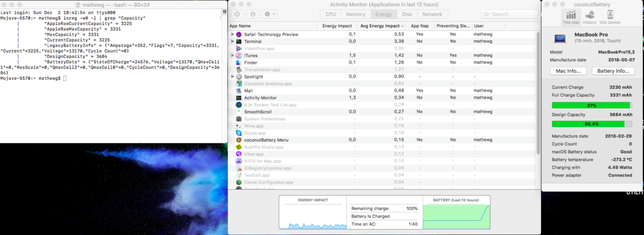Viewport: 644px width, 235px height.
Task: Click the Clover Configurator.app icon
Action: click(239, 182)
